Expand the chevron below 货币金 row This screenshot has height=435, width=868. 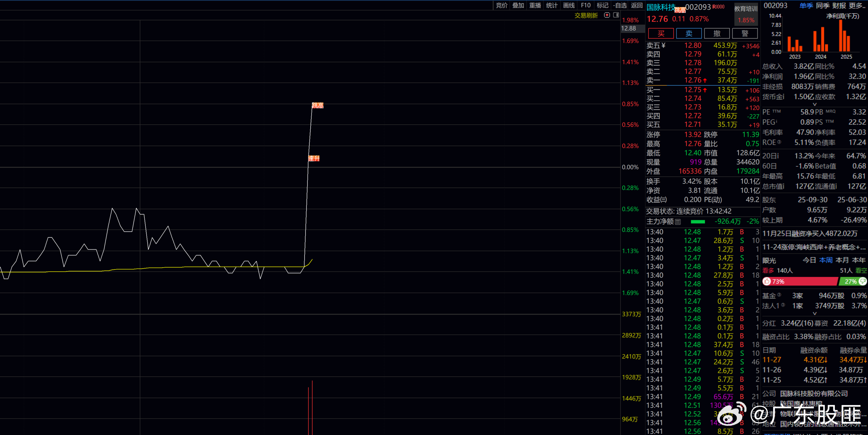click(815, 104)
